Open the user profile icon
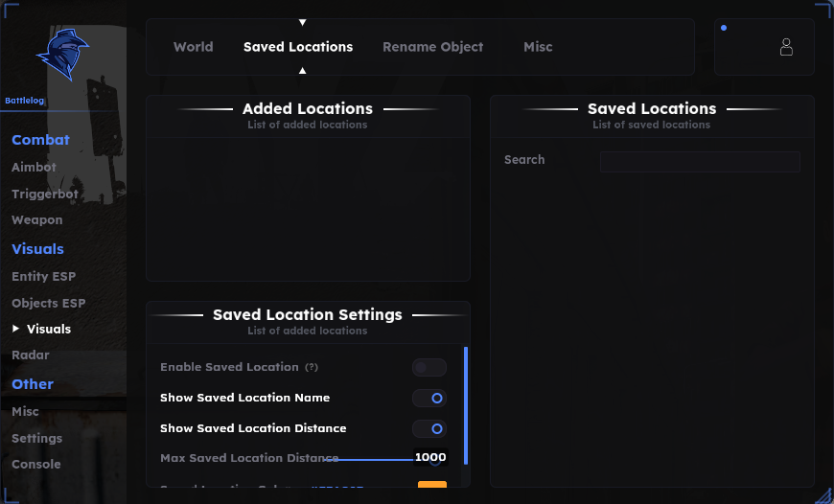Viewport: 834px width, 504px height. (x=786, y=47)
